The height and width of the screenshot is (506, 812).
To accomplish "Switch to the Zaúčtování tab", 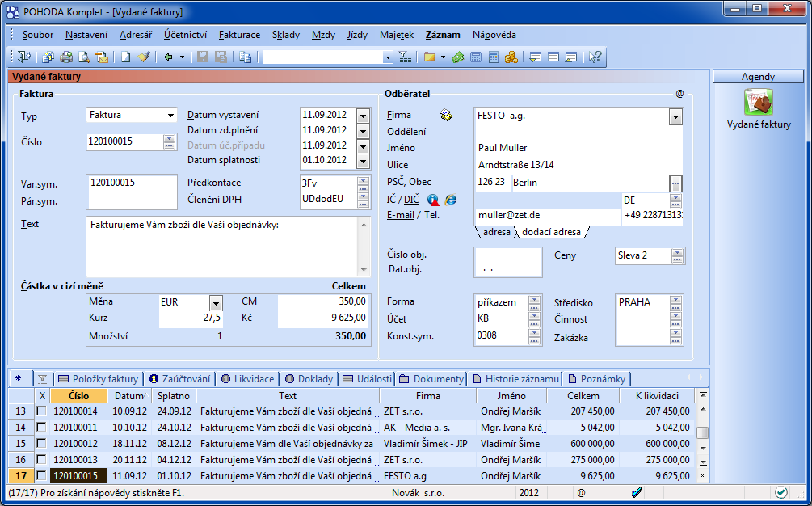I will tap(179, 379).
